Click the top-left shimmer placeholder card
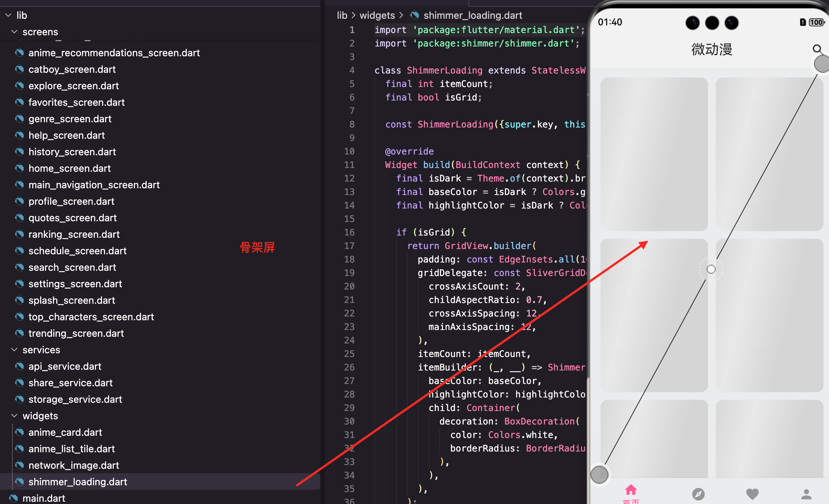 point(654,154)
